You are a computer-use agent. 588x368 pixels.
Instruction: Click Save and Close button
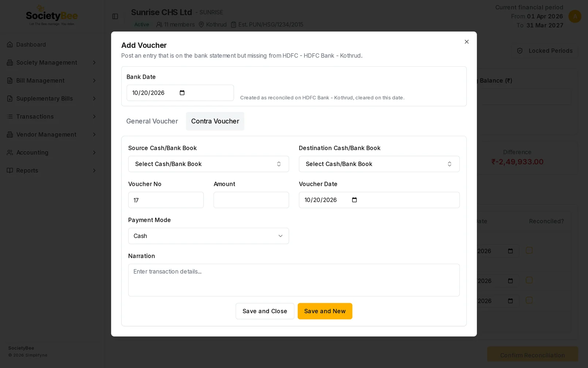265,311
